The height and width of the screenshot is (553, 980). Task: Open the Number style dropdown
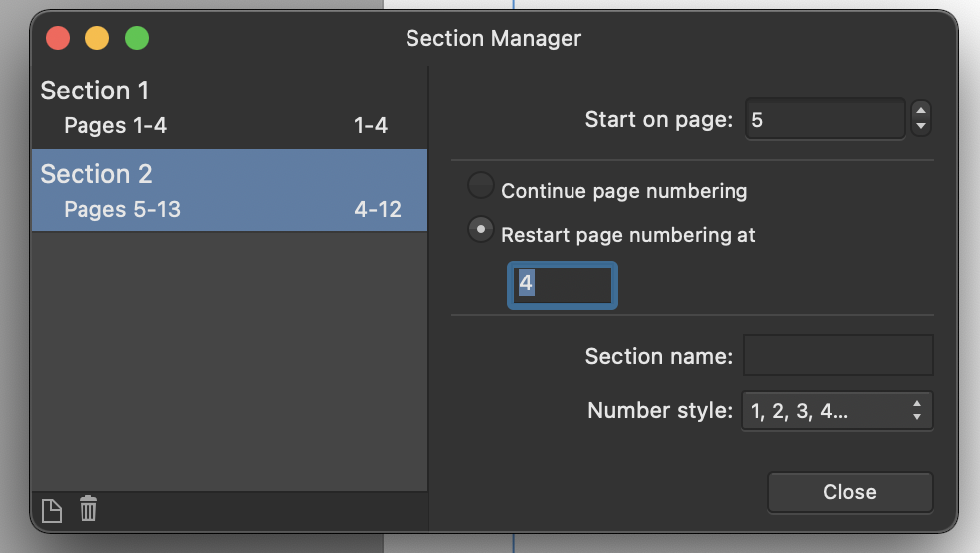point(837,410)
